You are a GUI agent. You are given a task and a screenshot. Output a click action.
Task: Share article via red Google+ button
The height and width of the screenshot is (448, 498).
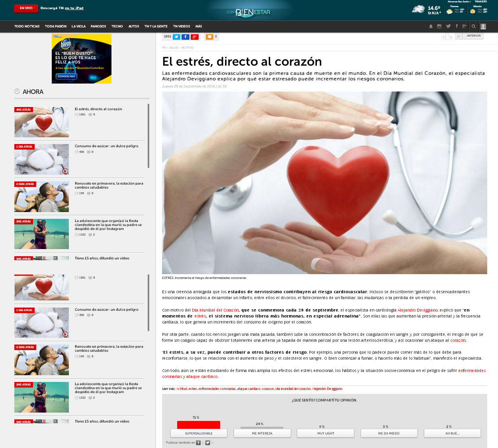(195, 37)
